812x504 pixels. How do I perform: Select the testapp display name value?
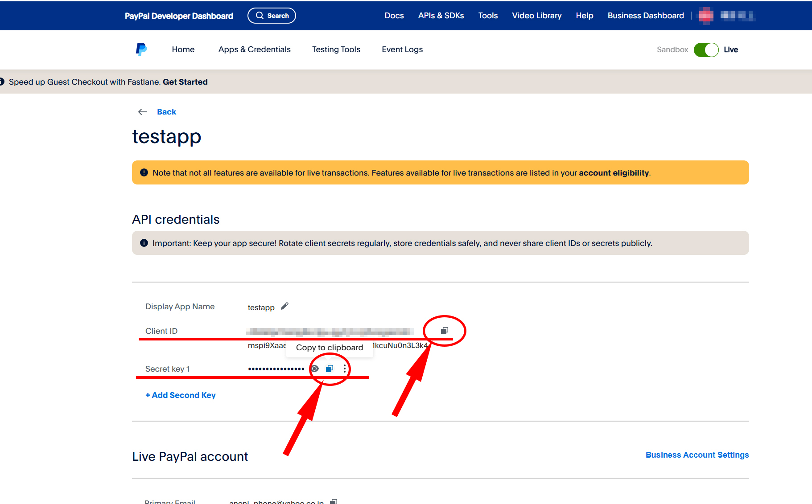pyautogui.click(x=261, y=307)
